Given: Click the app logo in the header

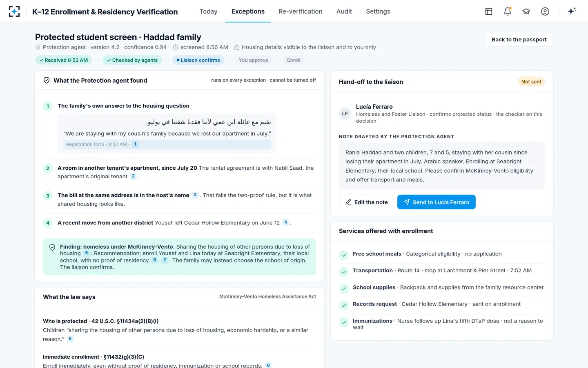Looking at the screenshot, I should (x=14, y=11).
